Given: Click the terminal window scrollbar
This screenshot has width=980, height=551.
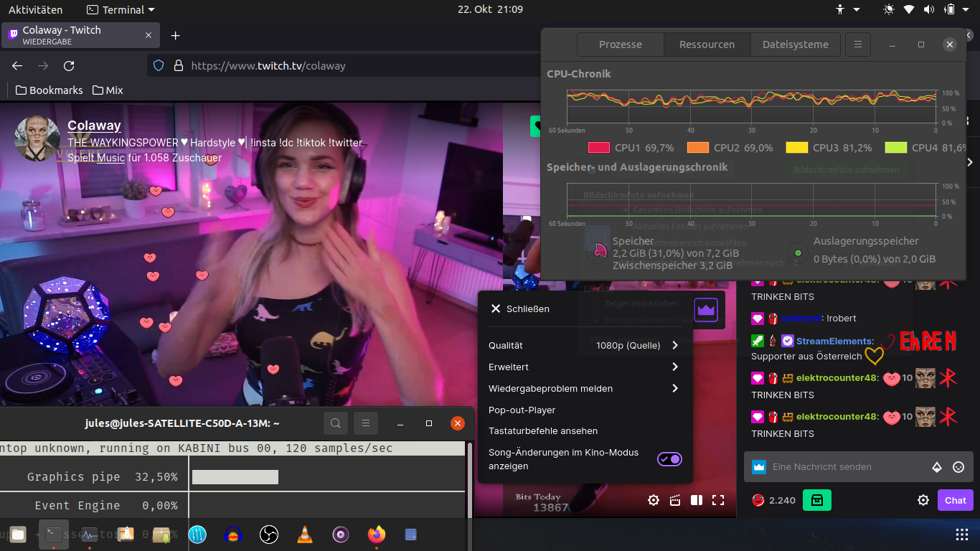Looking at the screenshot, I should [x=469, y=479].
